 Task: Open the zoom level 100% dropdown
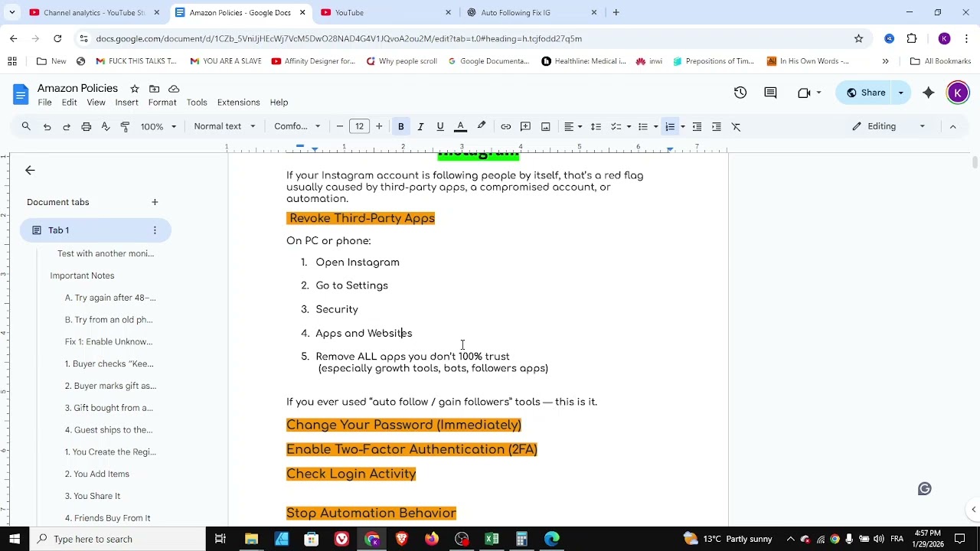(158, 126)
